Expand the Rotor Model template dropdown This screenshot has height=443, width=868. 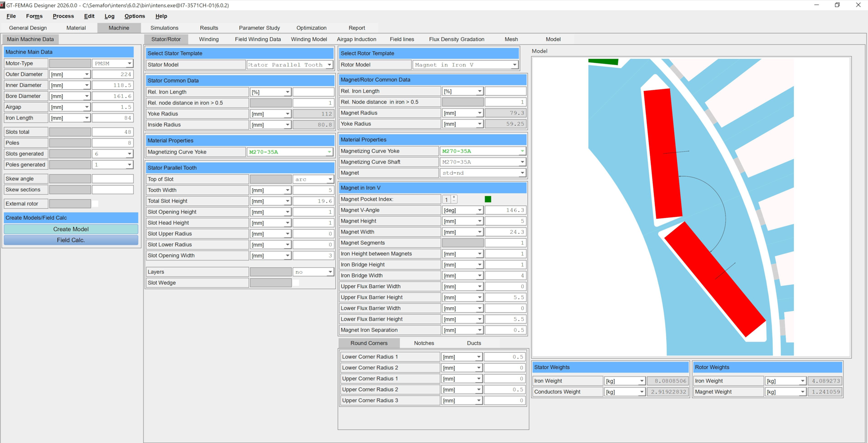(514, 65)
